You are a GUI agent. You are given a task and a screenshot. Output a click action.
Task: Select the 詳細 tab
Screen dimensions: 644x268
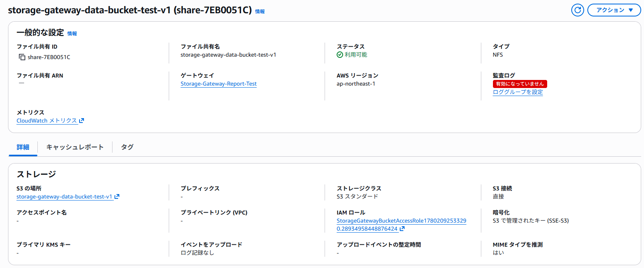point(23,147)
